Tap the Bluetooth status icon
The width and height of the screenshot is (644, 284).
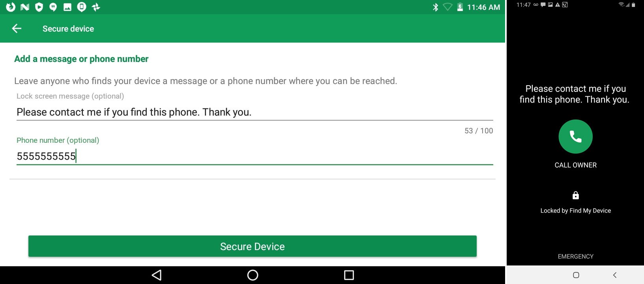coord(435,7)
